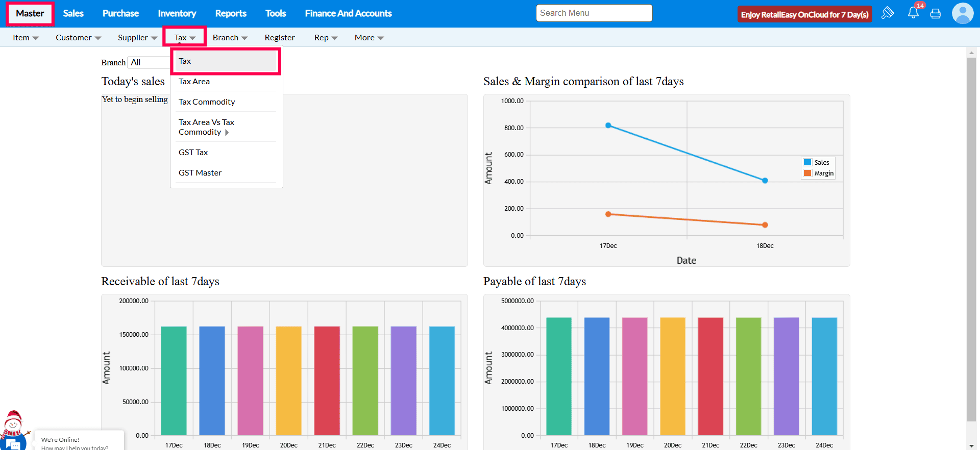Click the blue Sales legend swatch

[807, 162]
